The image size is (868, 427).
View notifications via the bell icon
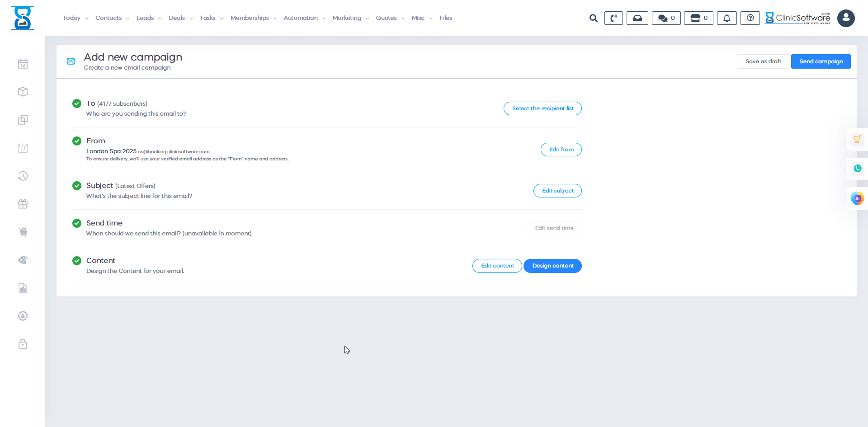tap(726, 18)
